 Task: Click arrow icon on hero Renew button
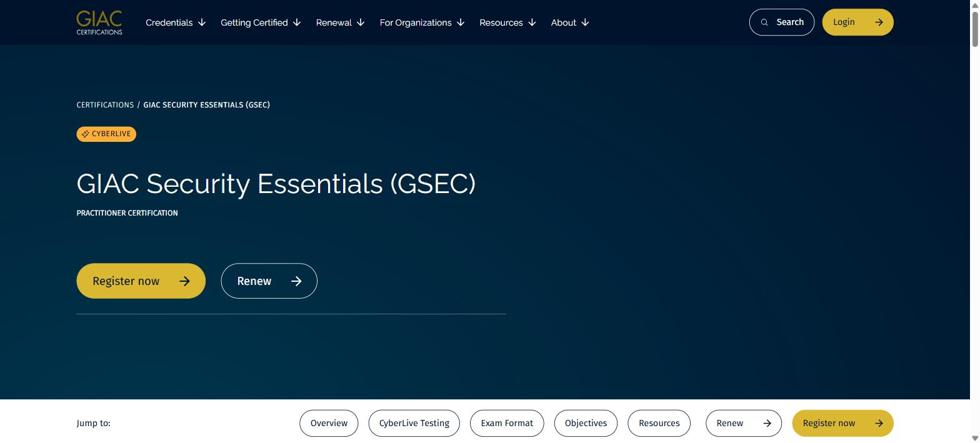click(x=296, y=281)
